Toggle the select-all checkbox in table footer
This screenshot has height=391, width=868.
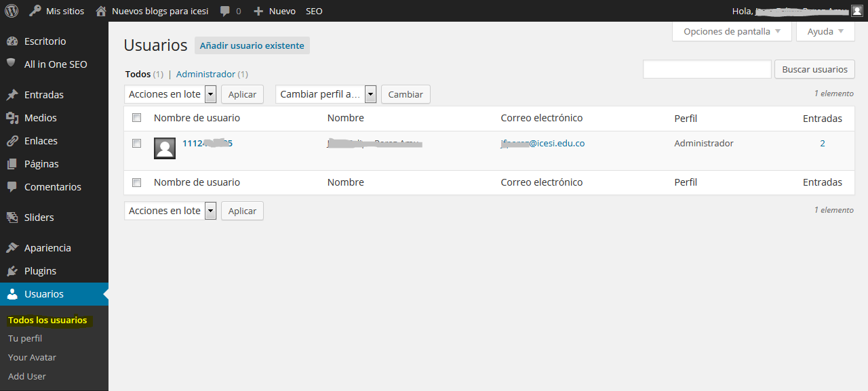(137, 182)
